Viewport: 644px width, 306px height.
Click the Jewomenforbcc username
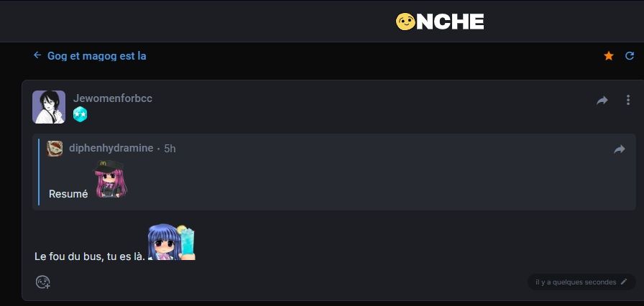pos(113,98)
